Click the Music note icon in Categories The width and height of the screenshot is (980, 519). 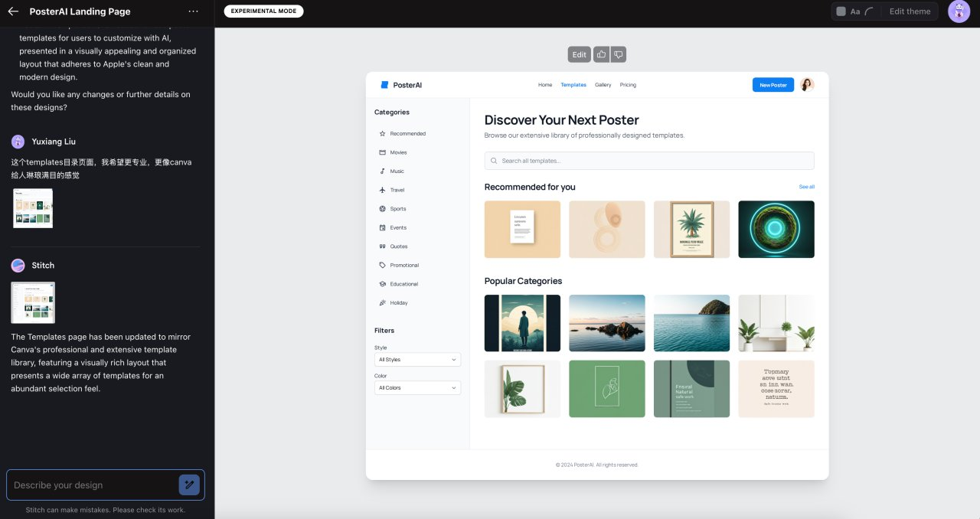point(382,171)
